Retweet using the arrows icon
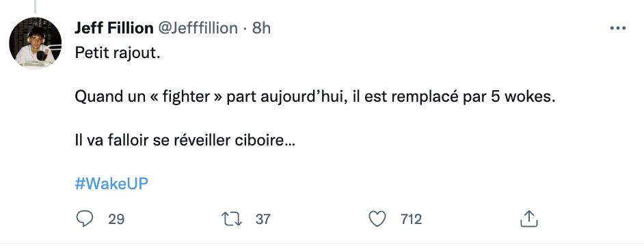This screenshot has height=250, width=644. tap(232, 219)
